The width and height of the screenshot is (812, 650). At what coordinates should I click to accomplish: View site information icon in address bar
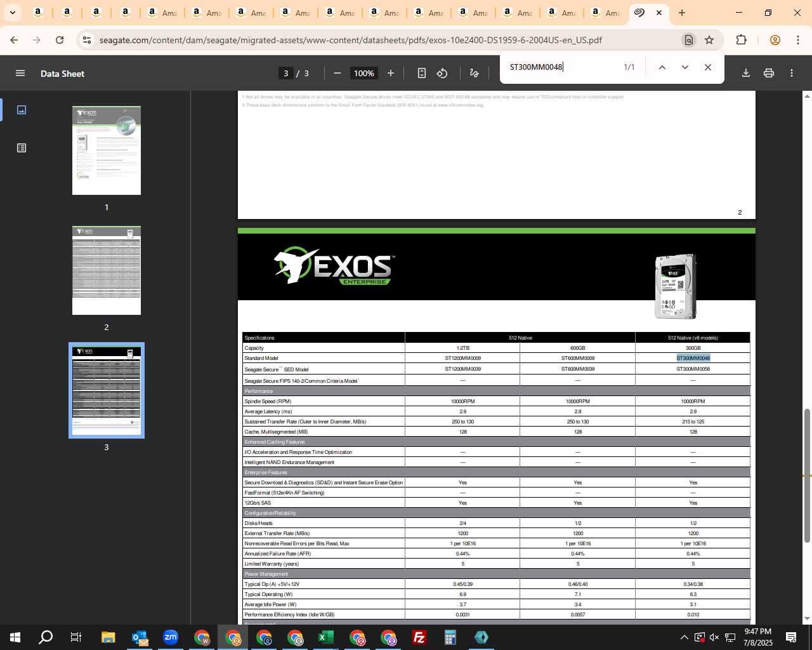coord(87,40)
